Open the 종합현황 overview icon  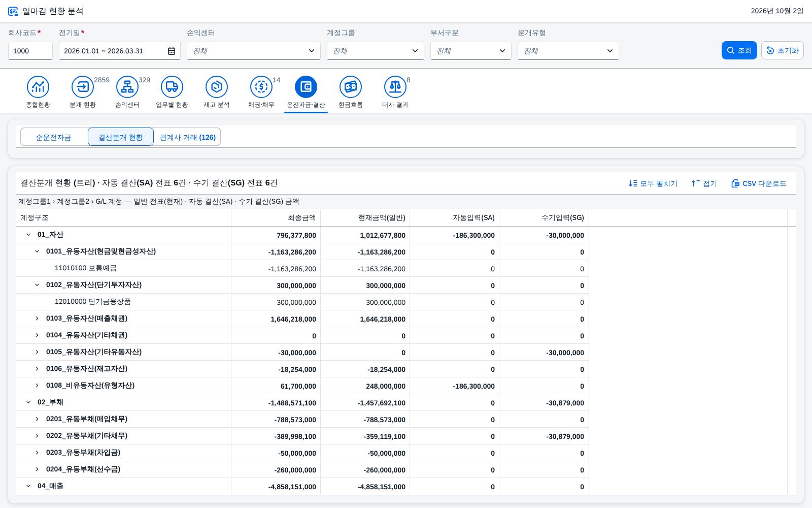[38, 87]
